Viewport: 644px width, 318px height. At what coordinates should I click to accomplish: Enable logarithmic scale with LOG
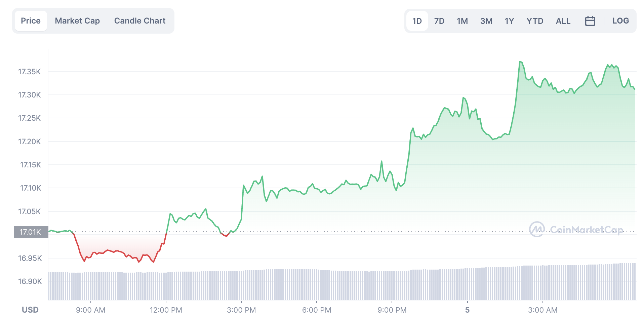tap(620, 21)
